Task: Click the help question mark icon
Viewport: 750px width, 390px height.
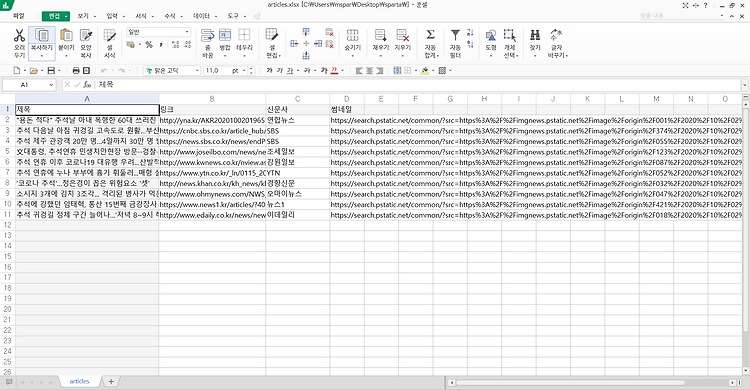Action: [x=705, y=5]
